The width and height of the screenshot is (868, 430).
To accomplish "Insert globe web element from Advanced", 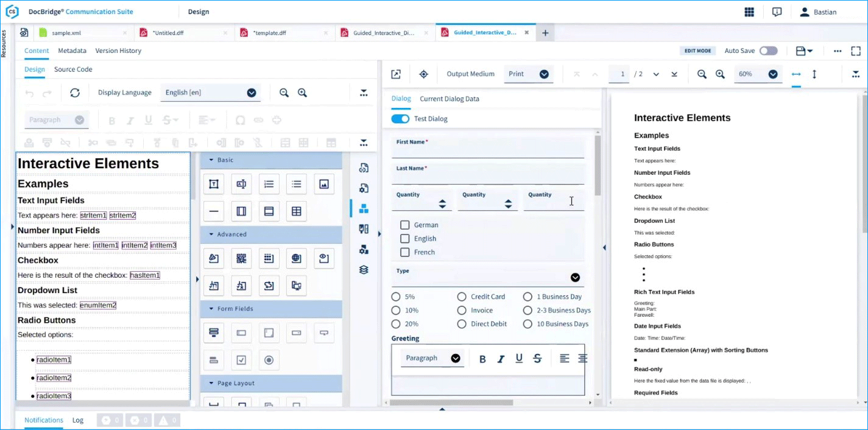I will pyautogui.click(x=296, y=258).
